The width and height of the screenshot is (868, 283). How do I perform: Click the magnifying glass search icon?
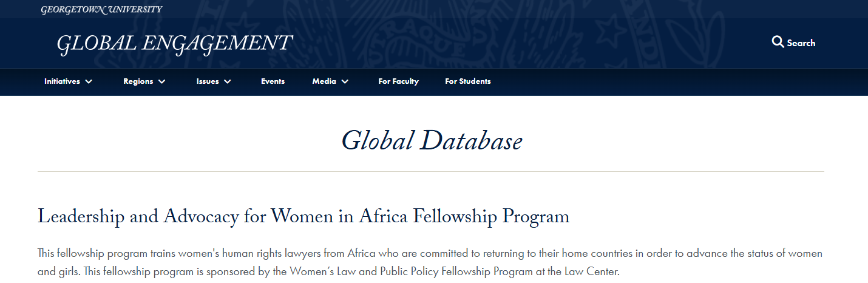(x=778, y=42)
